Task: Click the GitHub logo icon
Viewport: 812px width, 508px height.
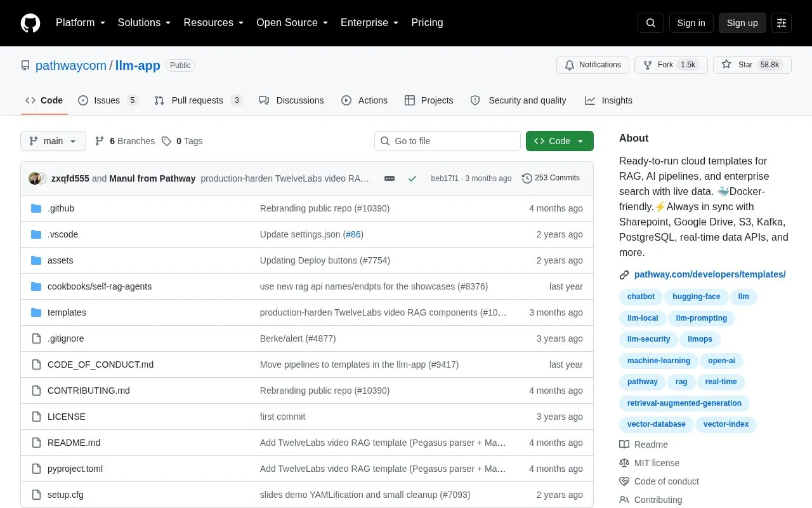Action: (30, 23)
